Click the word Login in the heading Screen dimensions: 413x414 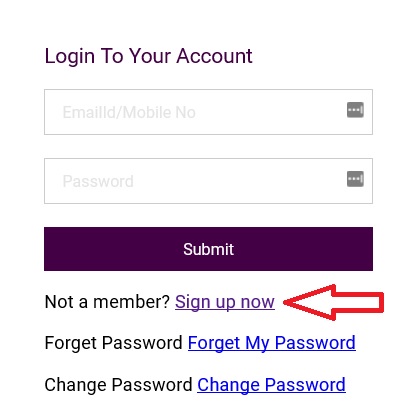pyautogui.click(x=70, y=56)
